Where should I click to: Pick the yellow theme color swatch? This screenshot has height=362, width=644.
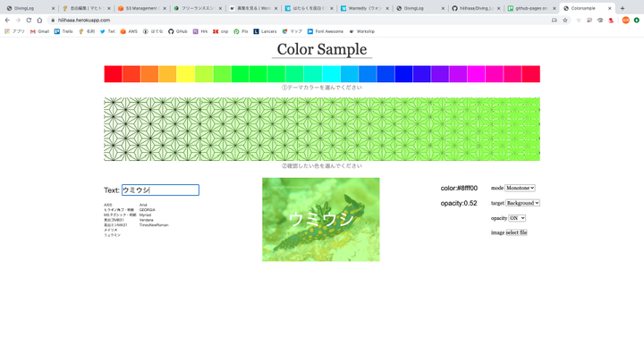pos(186,74)
